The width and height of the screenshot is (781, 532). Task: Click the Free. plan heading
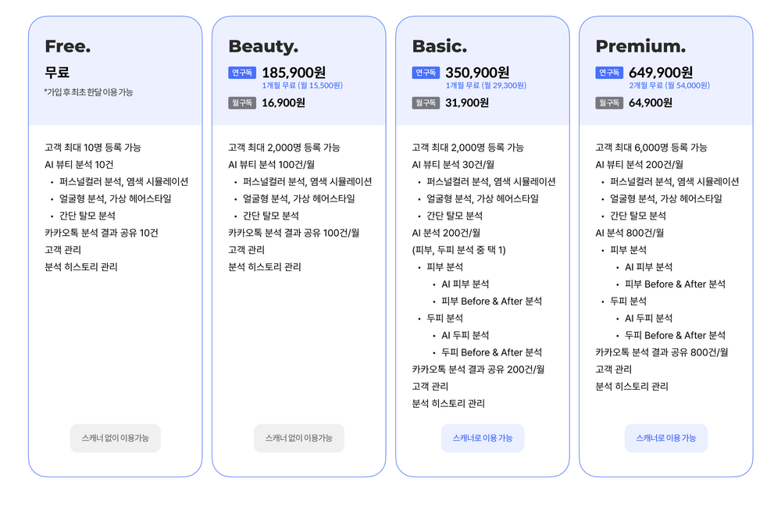point(68,46)
